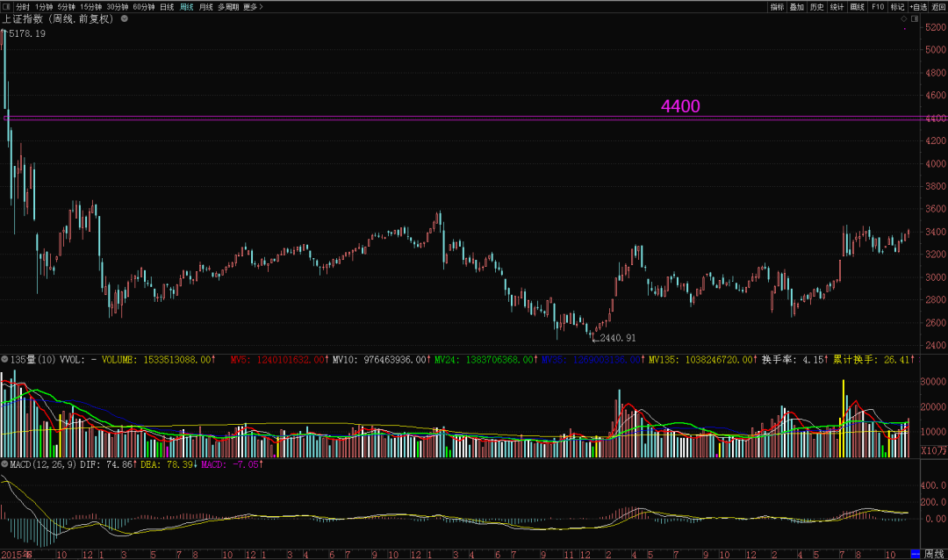Click the 30000 volume axis label

coord(933,382)
